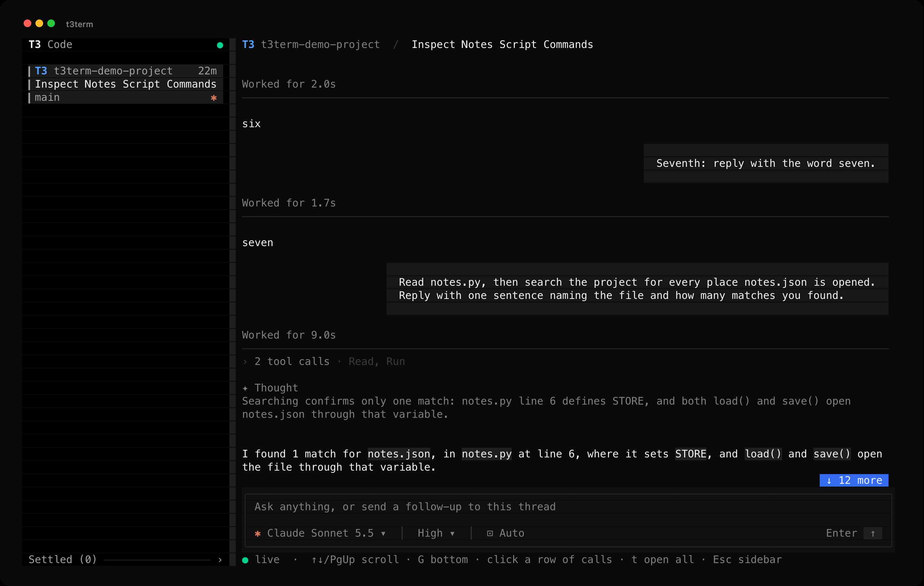Viewport: 924px width, 586px height.
Task: Click the Settled (0) label
Action: point(63,560)
